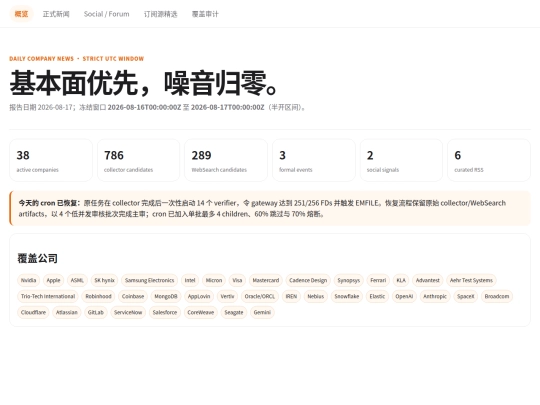Click the Gemini chip

262,312
